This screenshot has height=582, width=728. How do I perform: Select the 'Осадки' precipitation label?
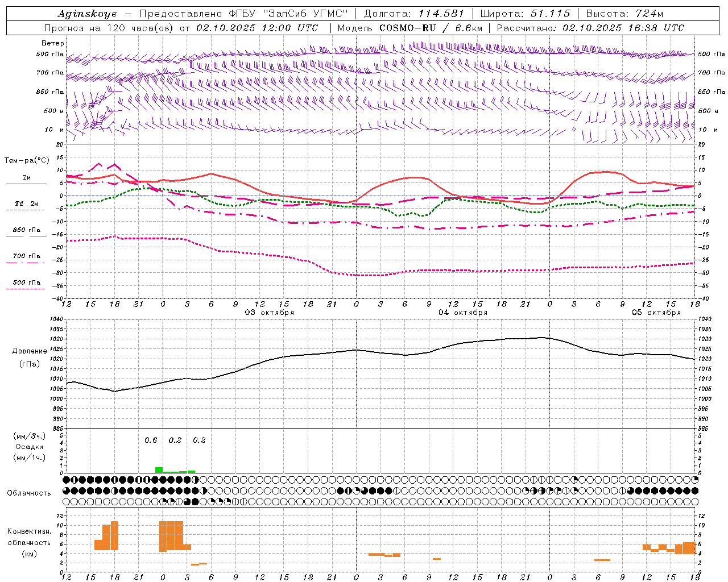coord(30,447)
